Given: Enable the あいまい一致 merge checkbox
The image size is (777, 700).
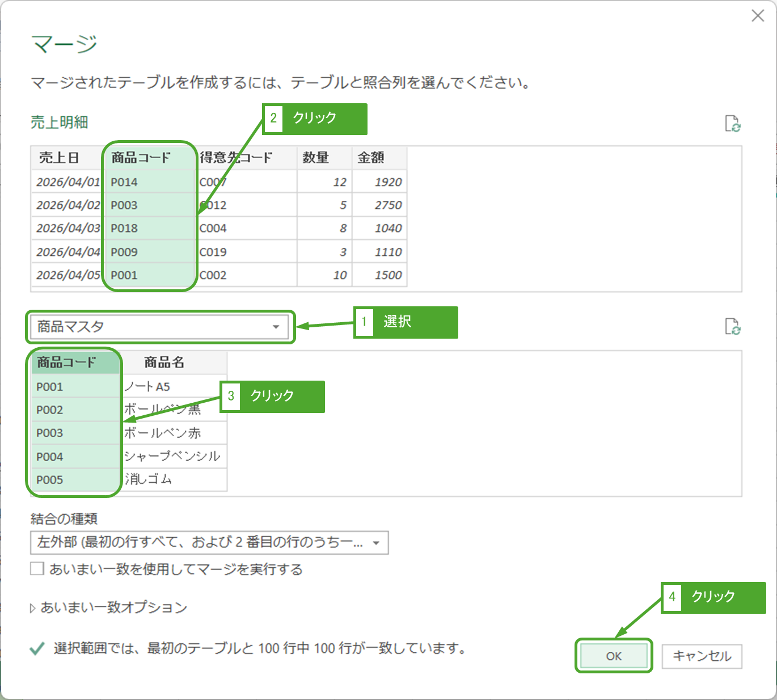Looking at the screenshot, I should 37,568.
